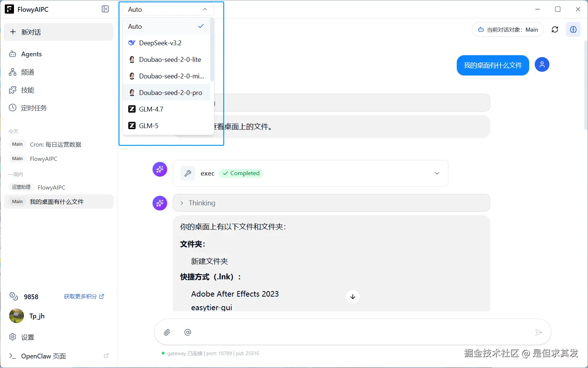588x368 pixels.
Task: Click the Tp_jh user avatar
Action: click(16, 316)
